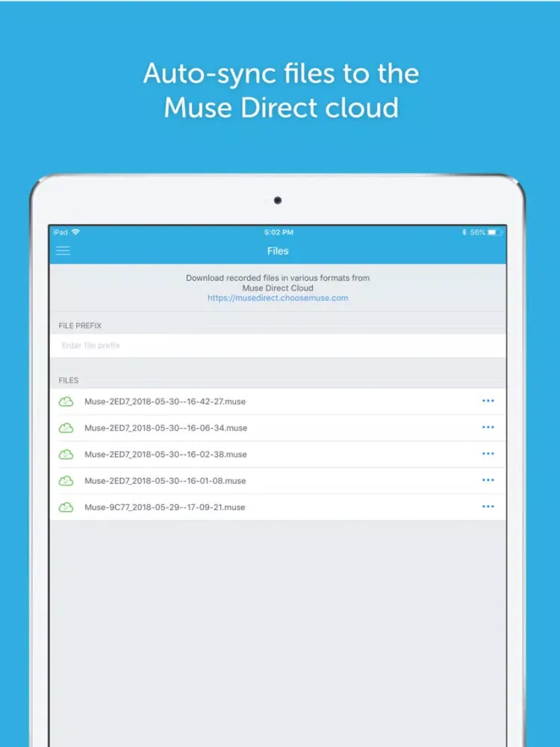This screenshot has height=747, width=560.
Task: Tap cloud sync icon for Muse-9C77 17-09-21 file
Action: (x=66, y=507)
